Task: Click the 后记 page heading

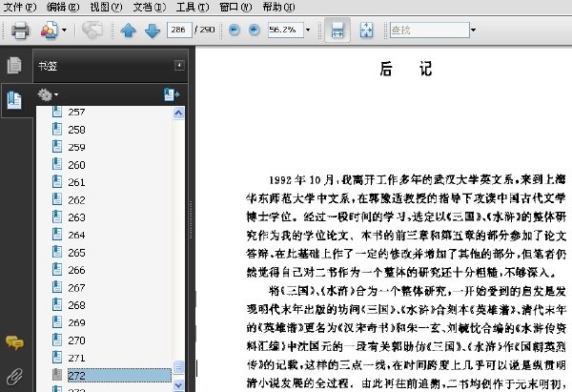Action: pos(406,69)
